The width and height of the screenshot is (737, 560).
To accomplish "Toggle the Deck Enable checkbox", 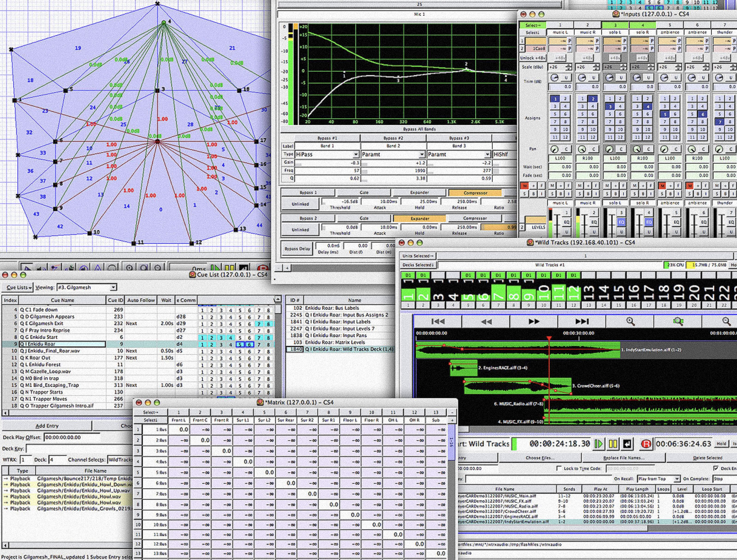I will [716, 468].
